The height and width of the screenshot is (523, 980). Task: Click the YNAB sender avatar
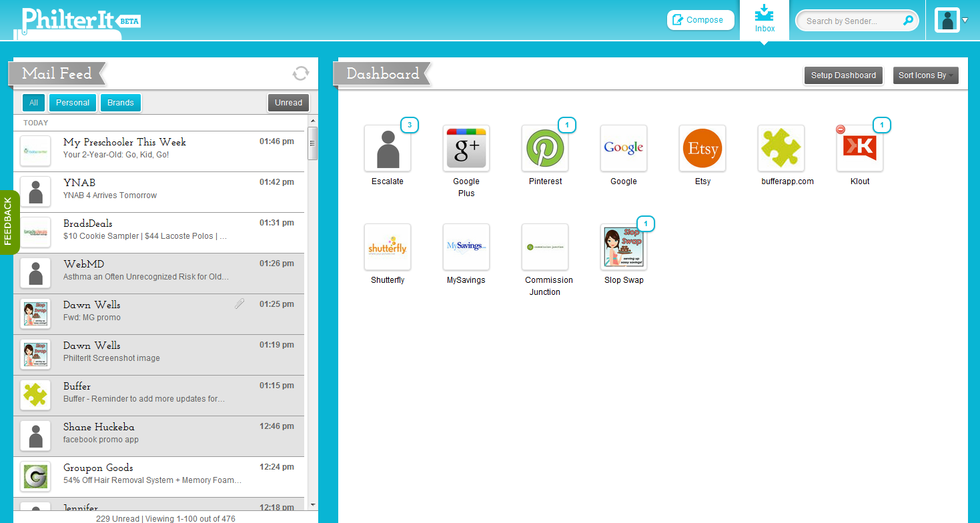36,192
